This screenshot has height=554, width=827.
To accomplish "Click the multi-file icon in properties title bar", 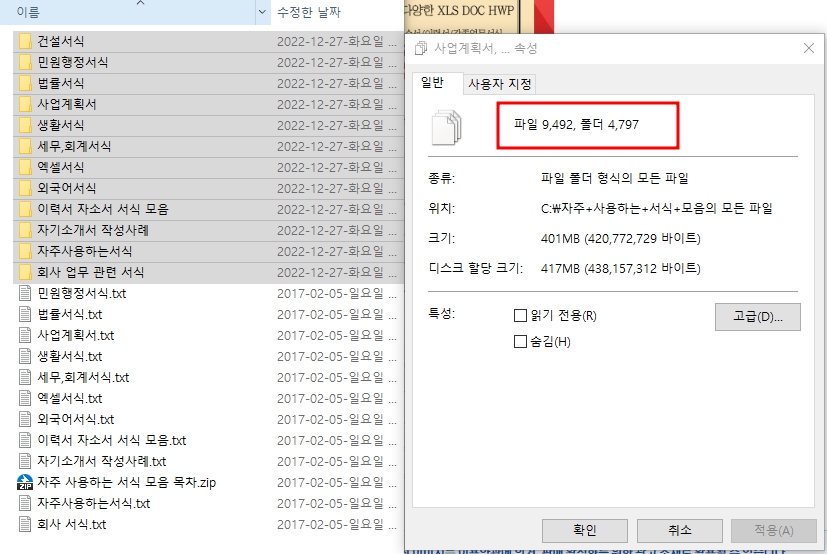I will pos(421,48).
